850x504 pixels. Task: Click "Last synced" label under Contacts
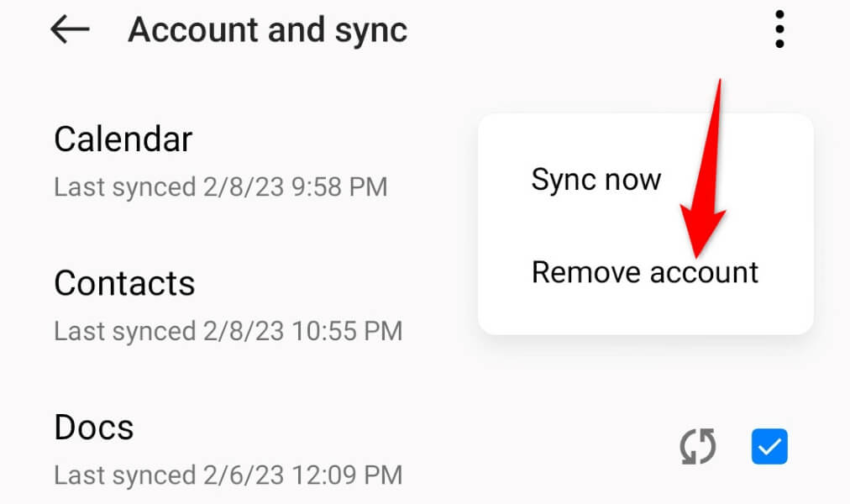pos(113,331)
